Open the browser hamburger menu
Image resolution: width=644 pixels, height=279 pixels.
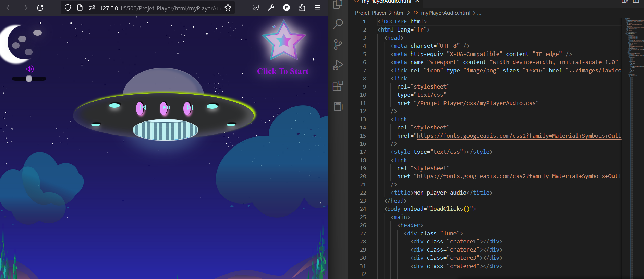point(317,8)
